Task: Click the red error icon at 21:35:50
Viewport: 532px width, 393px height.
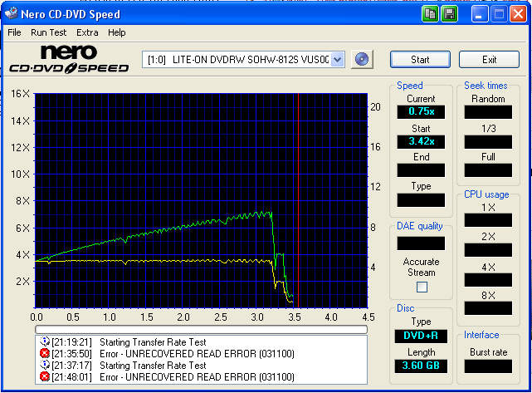Action: (45, 354)
